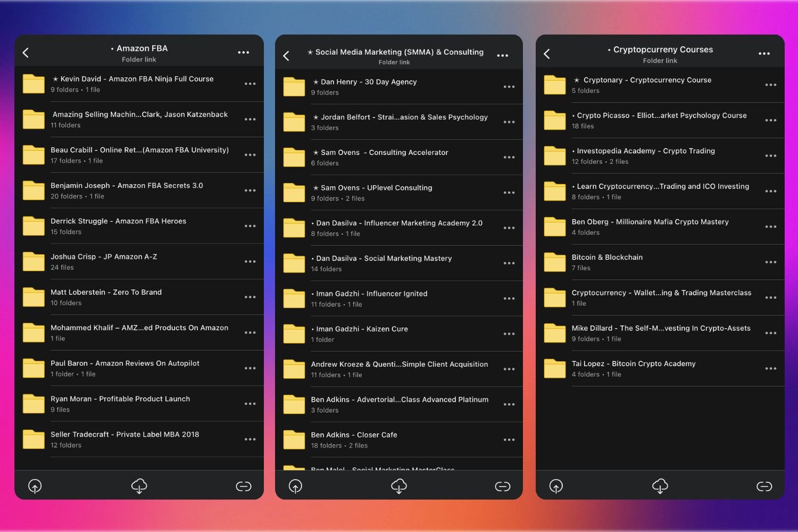Tap the link icon in Social Media Marketing panel

[503, 486]
